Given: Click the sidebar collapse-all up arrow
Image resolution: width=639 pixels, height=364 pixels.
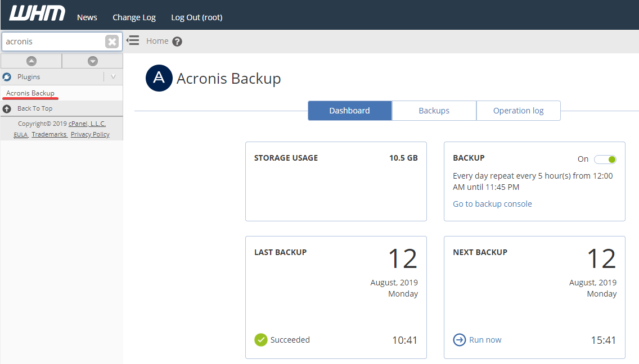Looking at the screenshot, I should point(31,61).
